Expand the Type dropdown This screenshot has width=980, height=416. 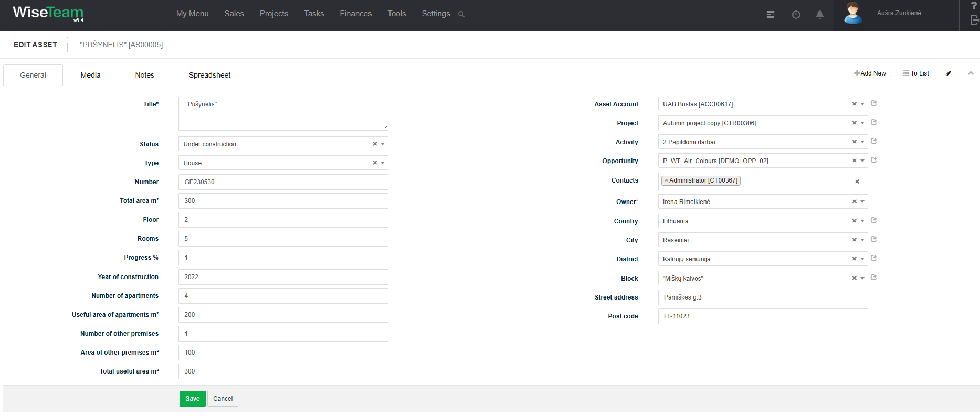point(383,163)
